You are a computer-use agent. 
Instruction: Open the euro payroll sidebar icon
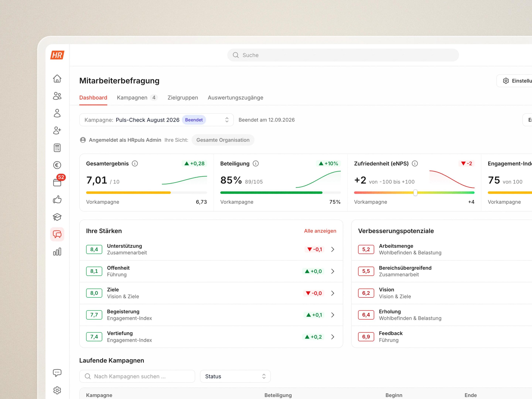coord(57,165)
